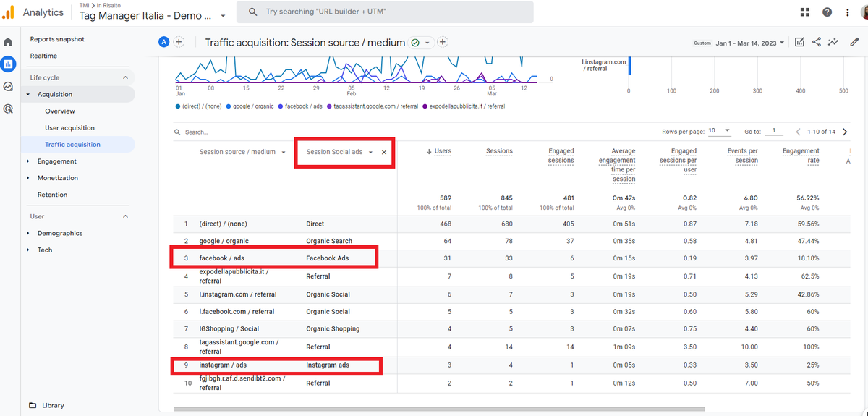Image resolution: width=868 pixels, height=416 pixels.
Task: Open Reports snapshot
Action: pyautogui.click(x=57, y=39)
